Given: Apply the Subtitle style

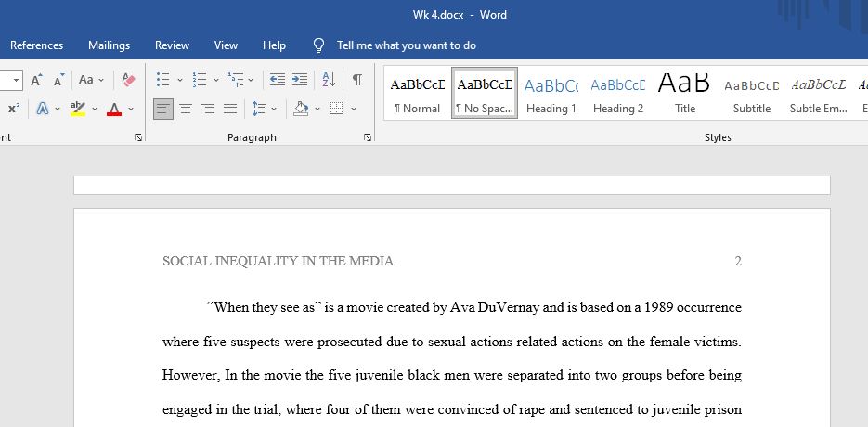Looking at the screenshot, I should tap(752, 93).
